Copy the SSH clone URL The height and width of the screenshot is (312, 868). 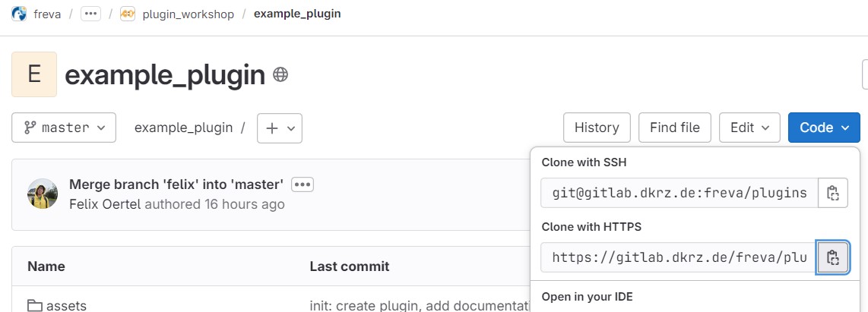tap(833, 193)
